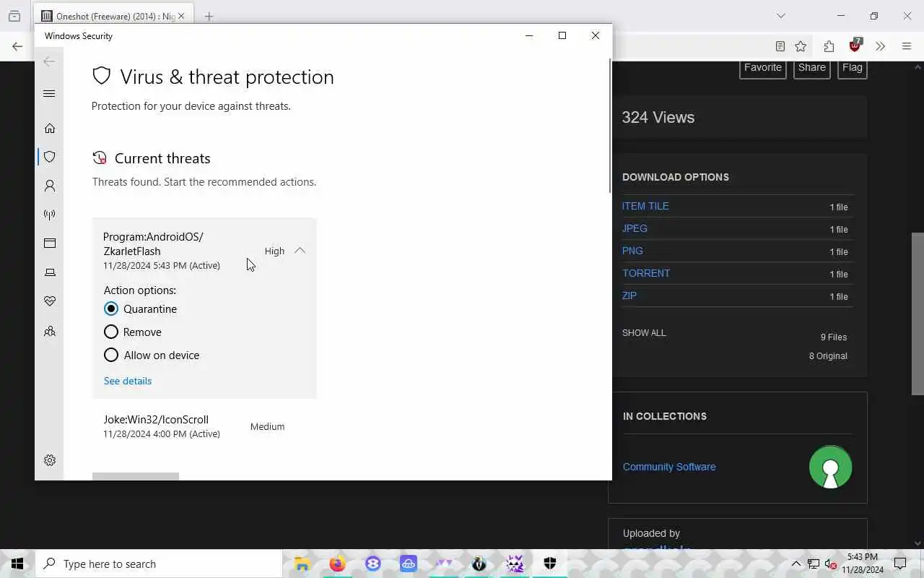Open Device security laptop icon

[x=50, y=272]
